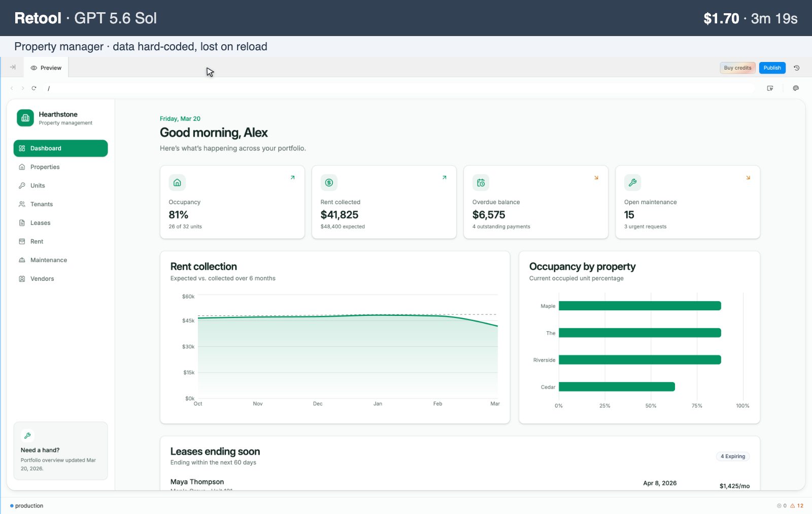Click the $6,575 overdue balance value
The image size is (812, 514).
coord(489,215)
